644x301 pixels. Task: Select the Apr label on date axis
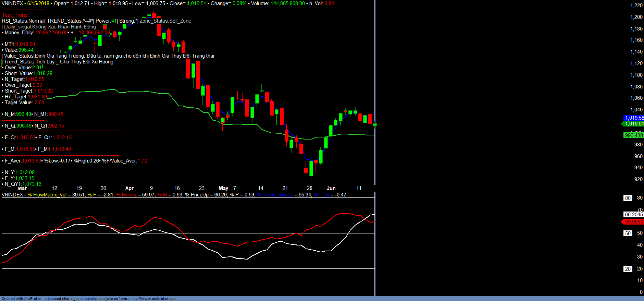129,188
